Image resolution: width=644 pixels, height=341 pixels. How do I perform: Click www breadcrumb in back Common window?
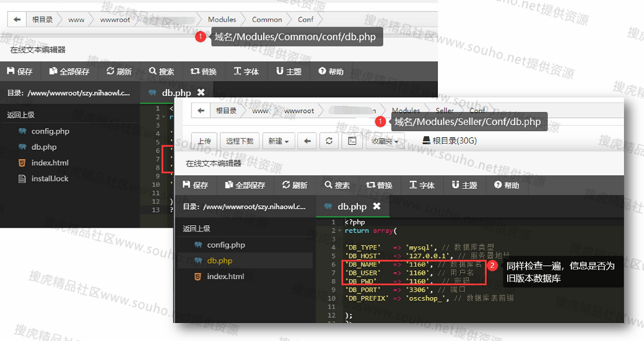pyautogui.click(x=76, y=20)
